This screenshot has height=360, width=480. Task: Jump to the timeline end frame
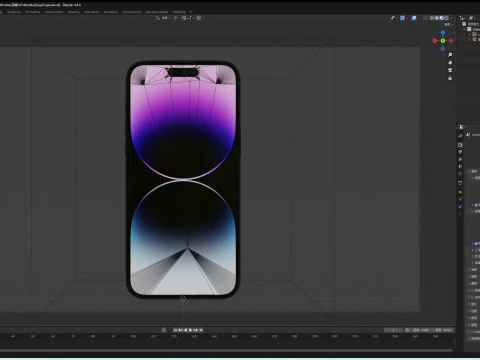pos(201,330)
